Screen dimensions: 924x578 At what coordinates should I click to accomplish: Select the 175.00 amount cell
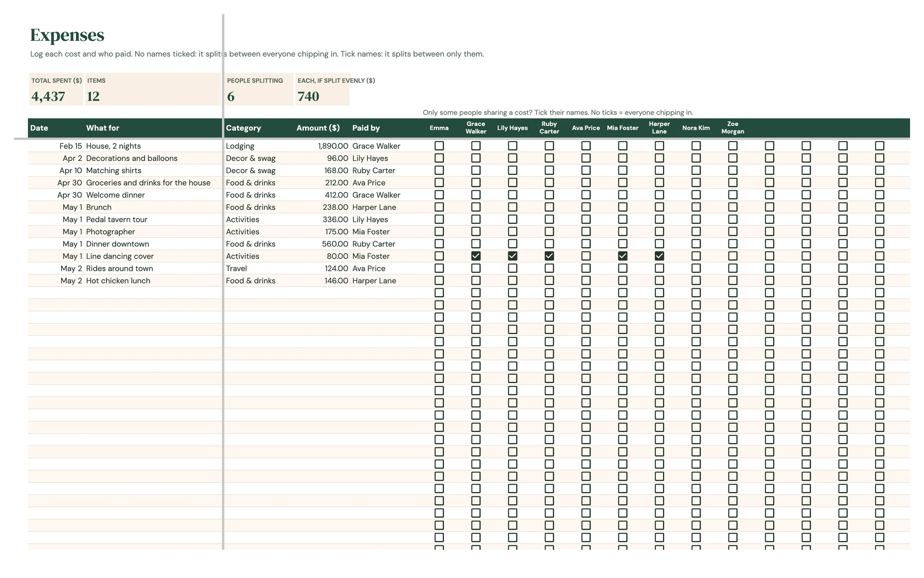point(322,232)
